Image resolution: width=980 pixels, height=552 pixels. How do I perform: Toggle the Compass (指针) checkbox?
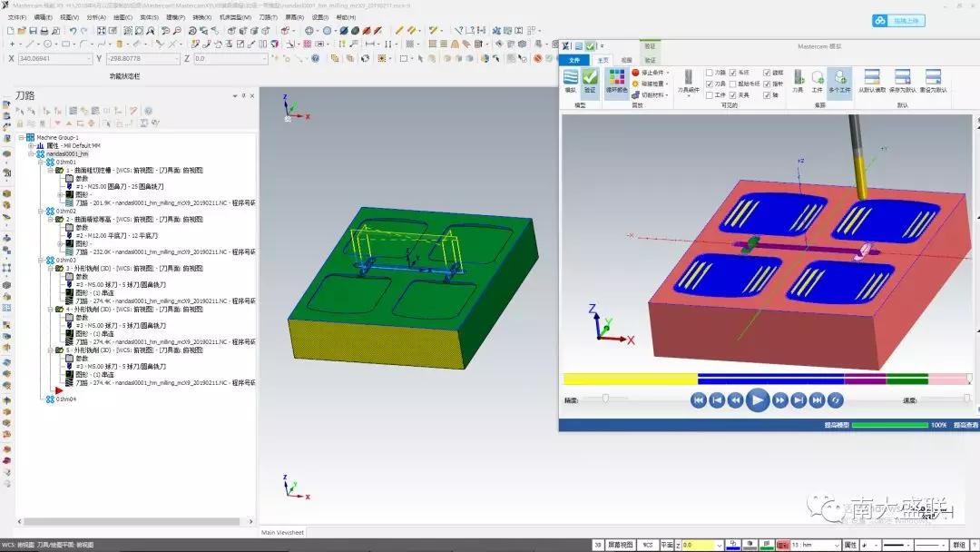tap(767, 84)
